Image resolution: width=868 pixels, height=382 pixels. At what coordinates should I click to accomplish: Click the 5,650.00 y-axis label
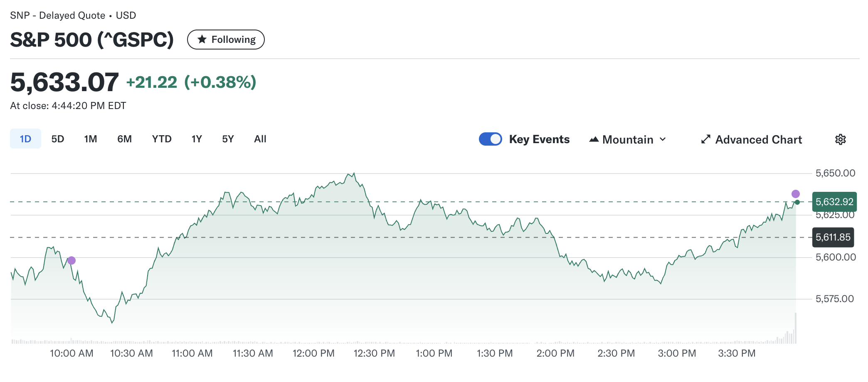(x=836, y=173)
